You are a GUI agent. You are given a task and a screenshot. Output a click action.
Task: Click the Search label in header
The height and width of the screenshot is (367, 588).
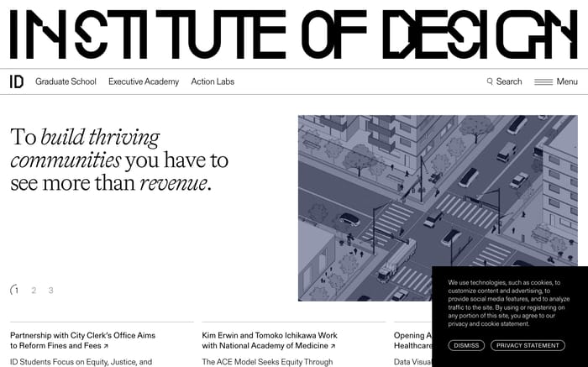509,81
